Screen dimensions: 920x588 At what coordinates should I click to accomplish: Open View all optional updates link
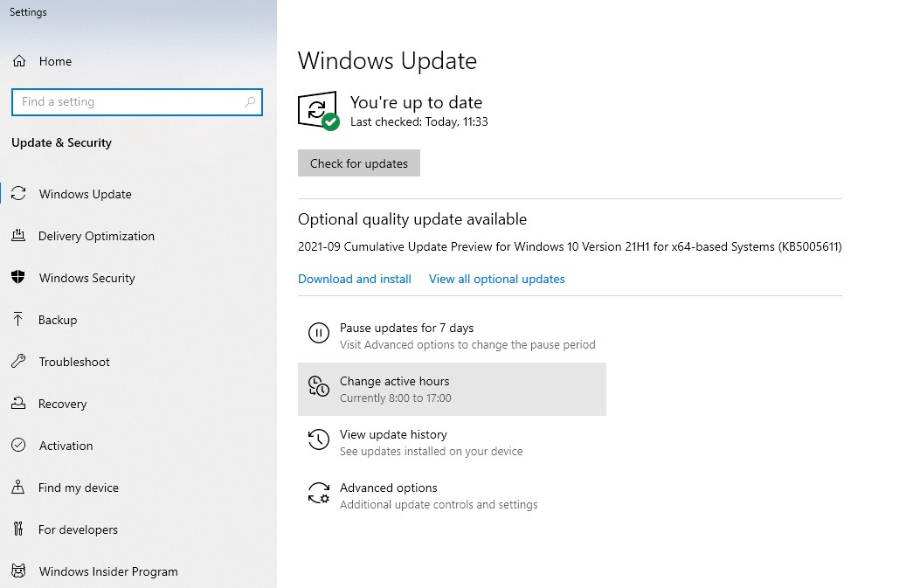pyautogui.click(x=496, y=279)
